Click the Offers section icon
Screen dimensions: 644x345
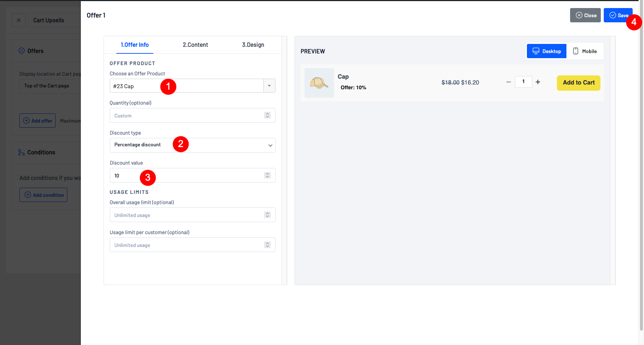click(x=22, y=51)
